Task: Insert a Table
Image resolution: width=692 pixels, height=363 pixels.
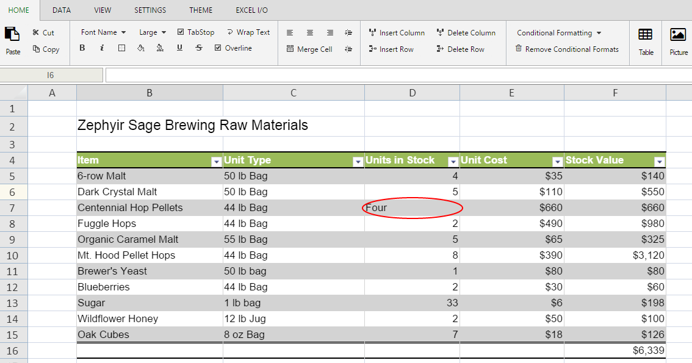Action: 646,41
